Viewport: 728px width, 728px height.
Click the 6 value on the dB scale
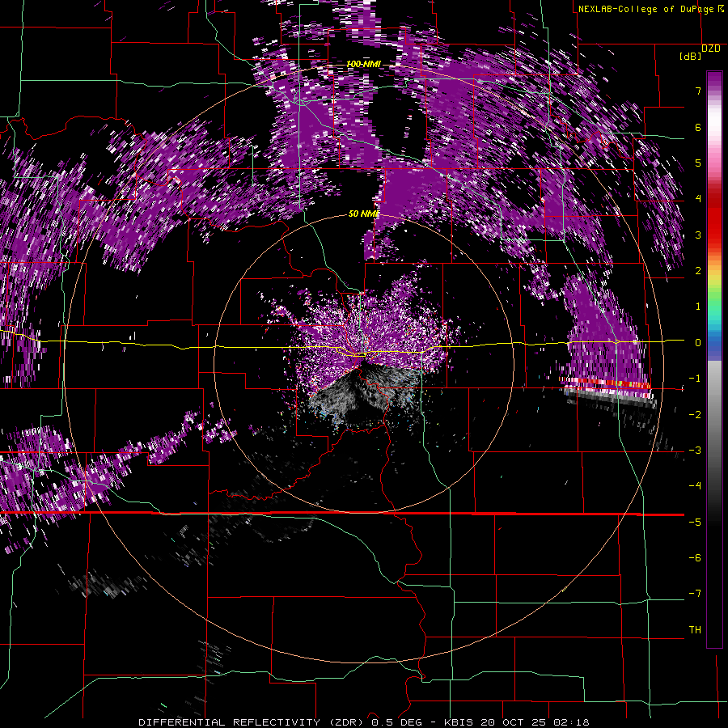pos(698,127)
